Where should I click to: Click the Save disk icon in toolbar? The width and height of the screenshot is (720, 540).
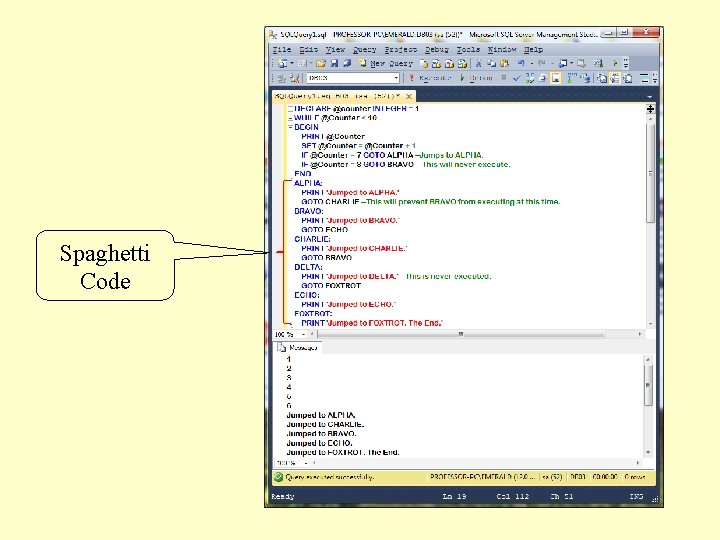[334, 63]
